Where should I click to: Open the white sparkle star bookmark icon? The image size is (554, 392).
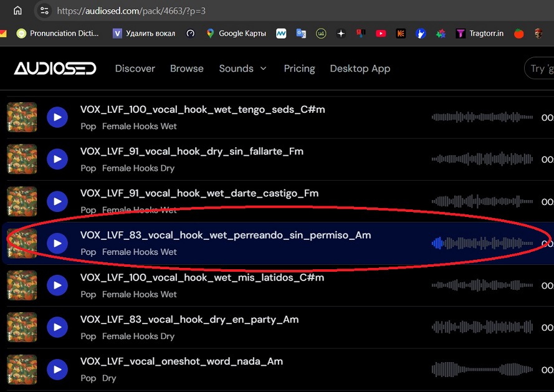341,33
